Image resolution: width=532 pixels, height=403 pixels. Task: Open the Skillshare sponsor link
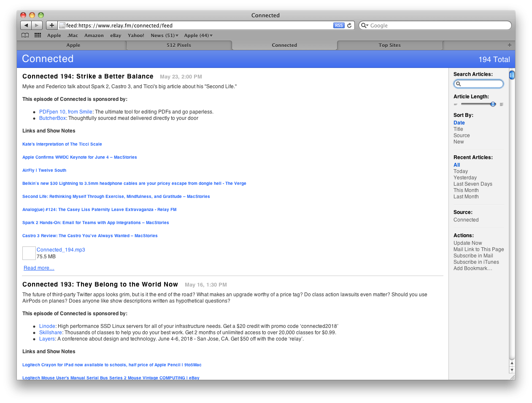pos(51,333)
